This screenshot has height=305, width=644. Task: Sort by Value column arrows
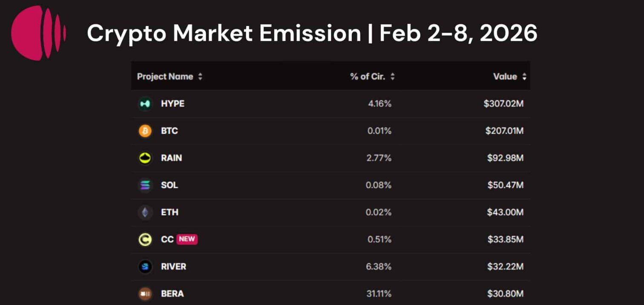[x=524, y=77]
